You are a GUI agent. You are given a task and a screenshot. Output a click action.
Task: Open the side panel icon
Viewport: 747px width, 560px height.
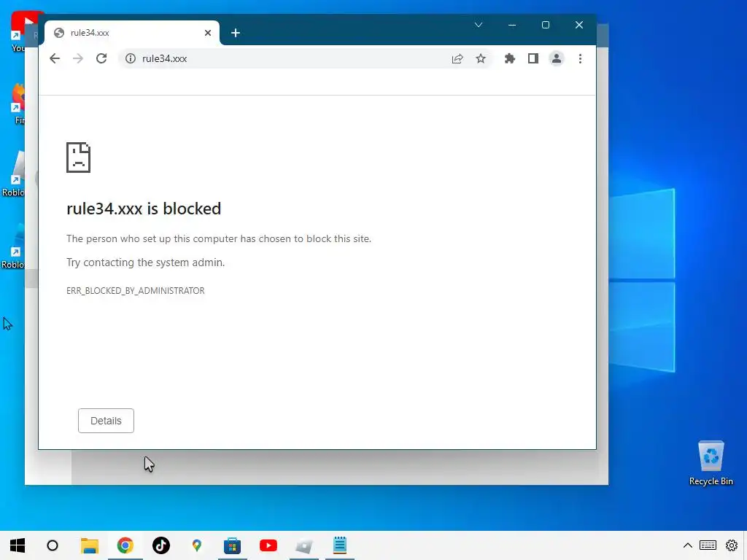pos(533,58)
